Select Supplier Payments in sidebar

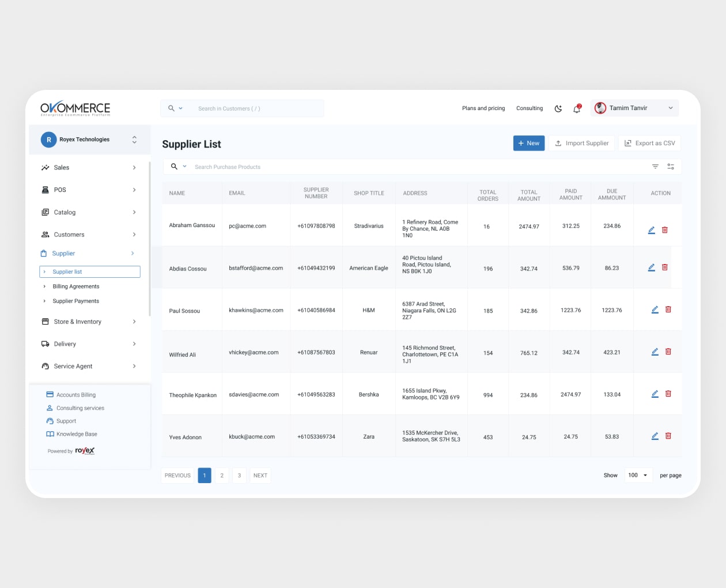point(76,301)
